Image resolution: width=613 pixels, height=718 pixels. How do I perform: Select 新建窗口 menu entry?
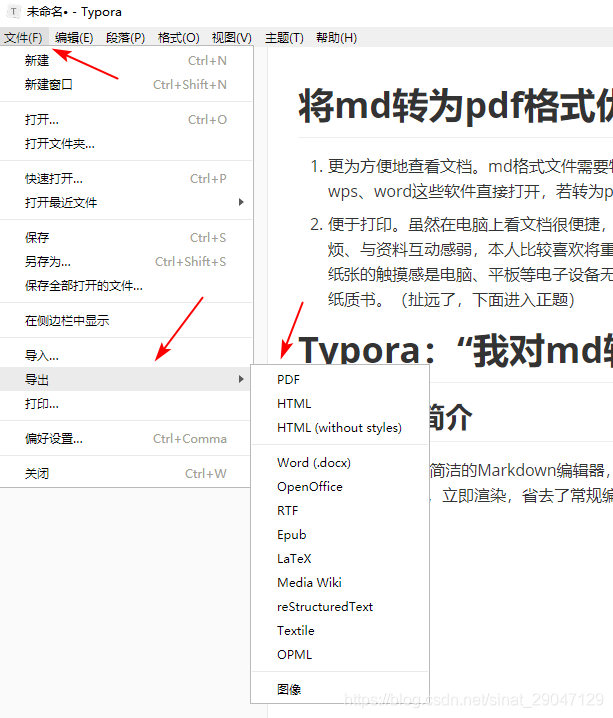click(x=126, y=85)
